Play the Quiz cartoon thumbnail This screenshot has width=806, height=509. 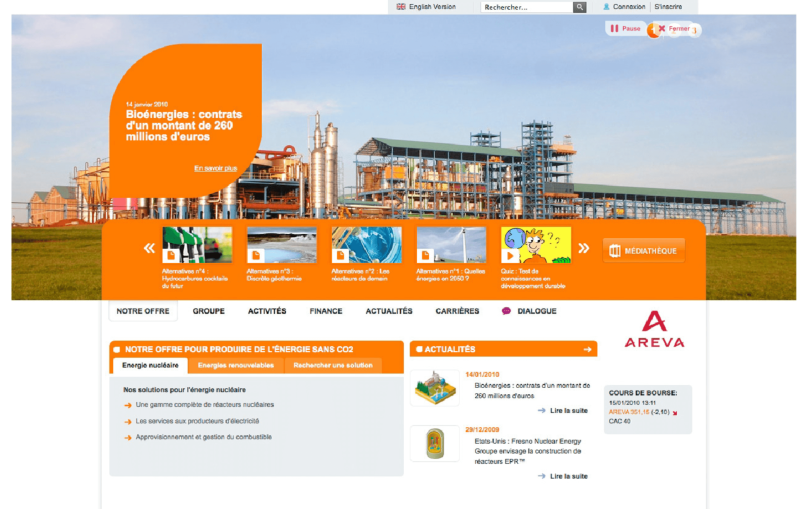(x=536, y=245)
